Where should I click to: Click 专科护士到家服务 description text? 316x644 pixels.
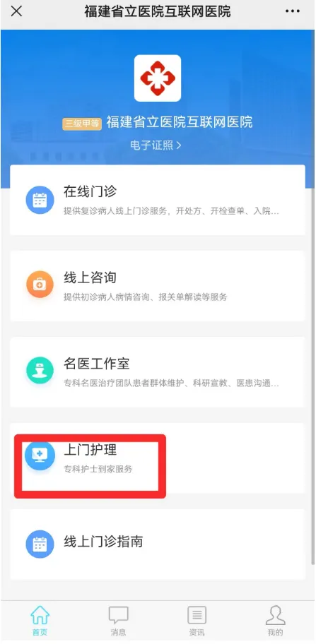[x=98, y=469]
